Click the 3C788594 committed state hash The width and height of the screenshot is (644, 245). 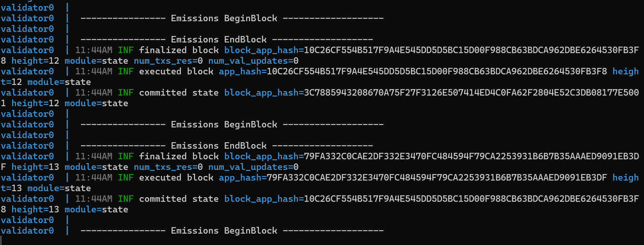pyautogui.click(x=472, y=93)
